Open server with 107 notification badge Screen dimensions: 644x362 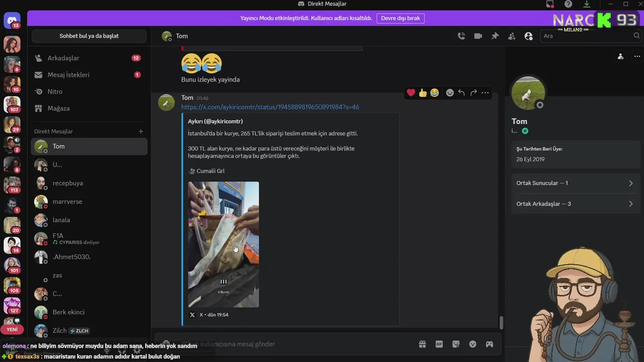coord(12,105)
